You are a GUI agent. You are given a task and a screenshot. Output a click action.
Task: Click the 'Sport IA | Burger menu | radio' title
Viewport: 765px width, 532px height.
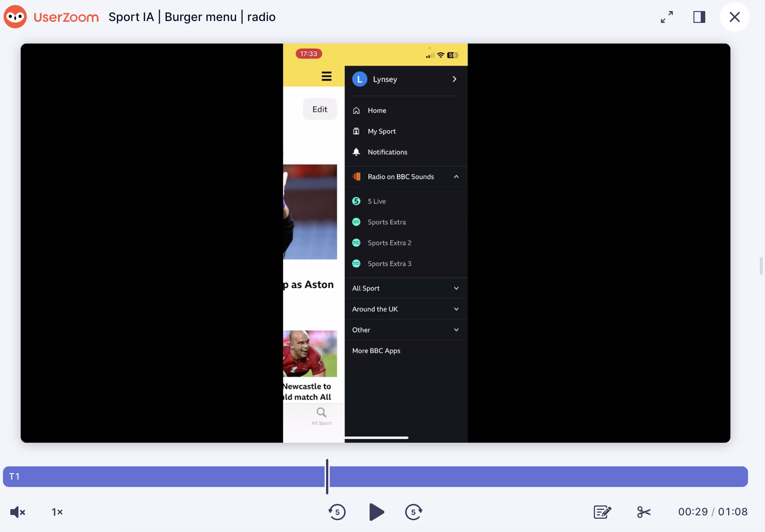(192, 17)
